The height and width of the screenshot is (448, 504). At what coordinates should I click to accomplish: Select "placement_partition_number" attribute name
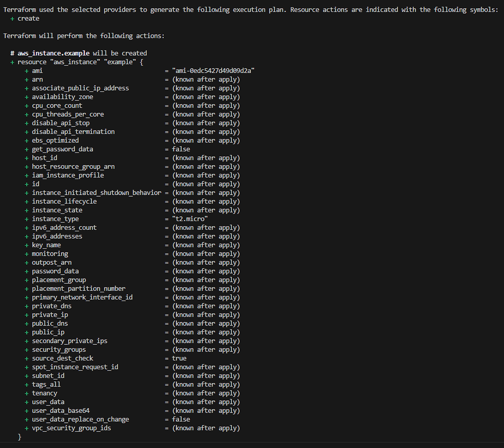[79, 288]
